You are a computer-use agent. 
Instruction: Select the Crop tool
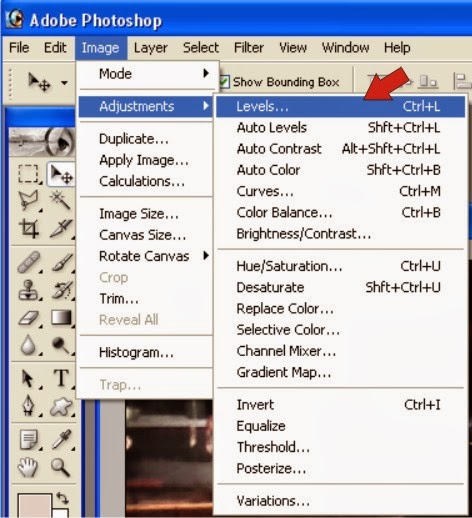click(29, 229)
